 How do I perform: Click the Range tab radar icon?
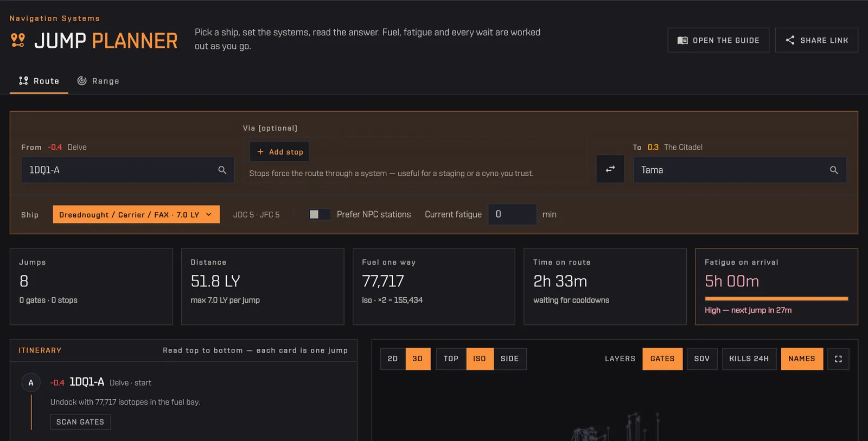click(82, 81)
